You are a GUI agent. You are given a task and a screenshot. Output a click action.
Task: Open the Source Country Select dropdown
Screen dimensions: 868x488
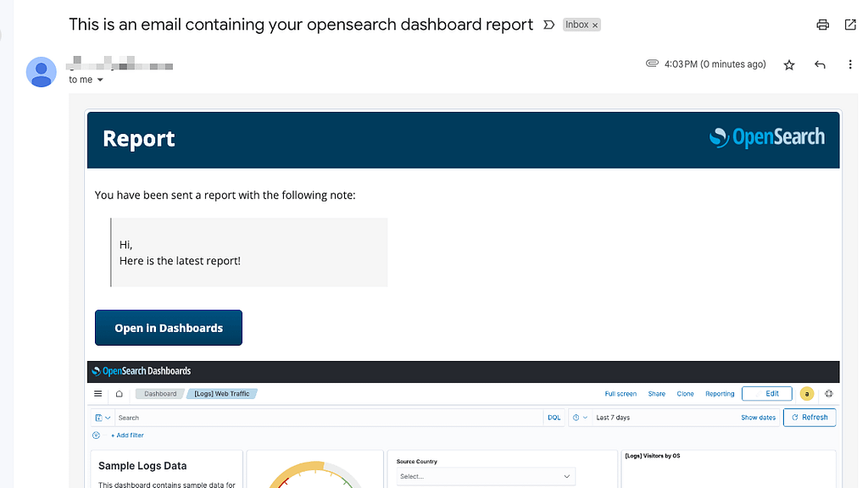(x=484, y=475)
